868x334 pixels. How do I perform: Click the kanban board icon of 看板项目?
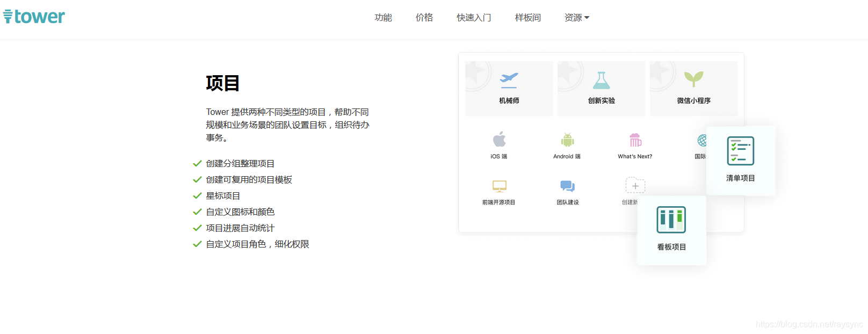point(671,220)
